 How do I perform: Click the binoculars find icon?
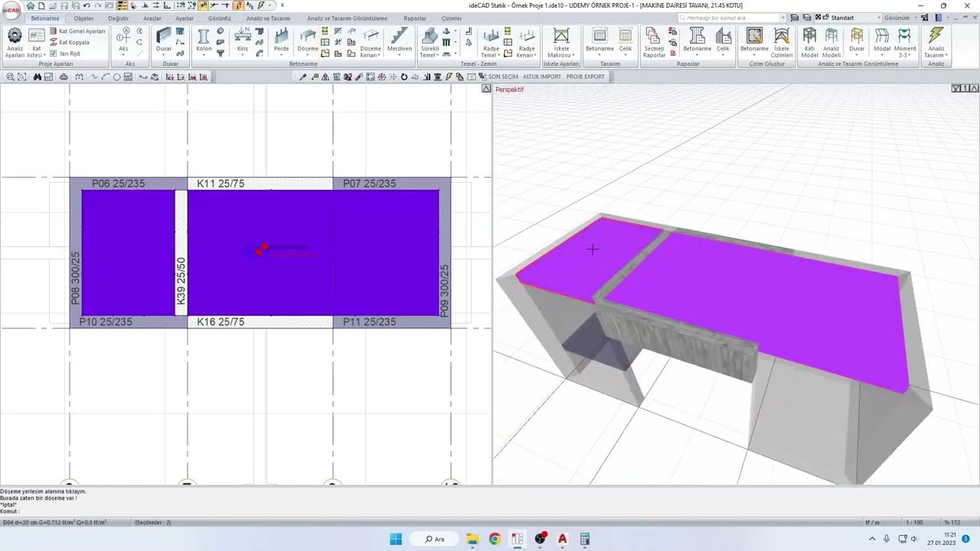click(37, 77)
